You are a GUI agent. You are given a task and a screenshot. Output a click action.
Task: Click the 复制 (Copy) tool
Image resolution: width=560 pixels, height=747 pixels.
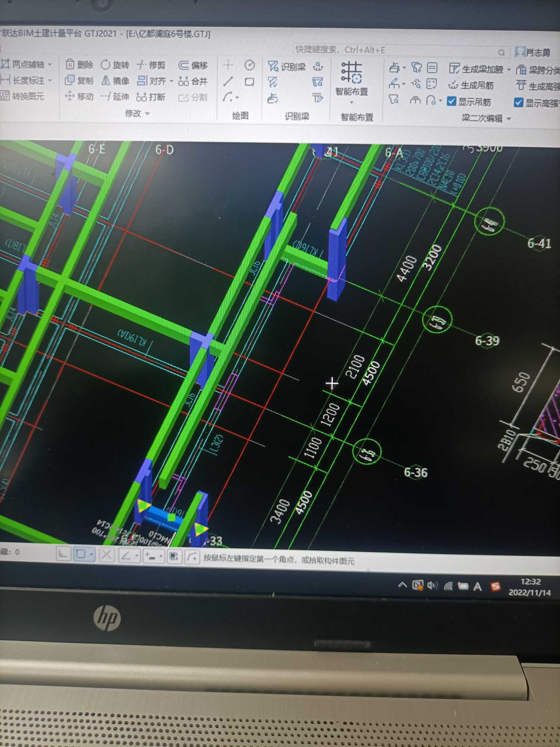79,80
